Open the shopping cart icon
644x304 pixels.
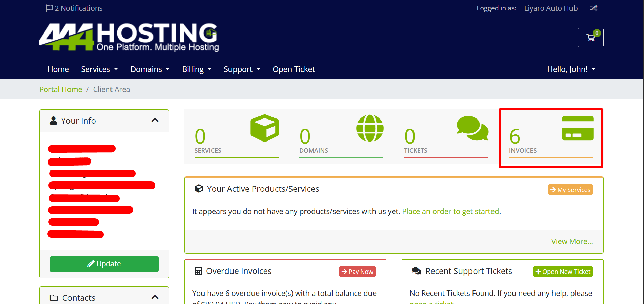(590, 38)
